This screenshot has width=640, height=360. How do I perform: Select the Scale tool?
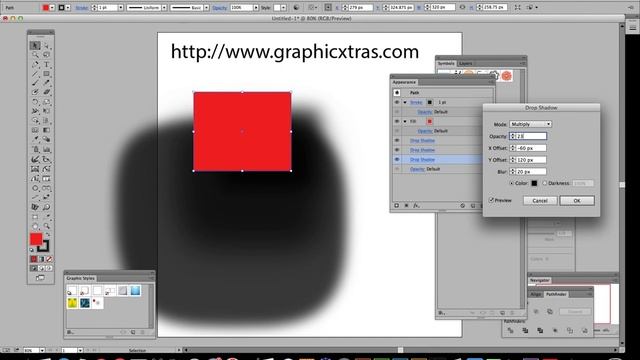47,102
